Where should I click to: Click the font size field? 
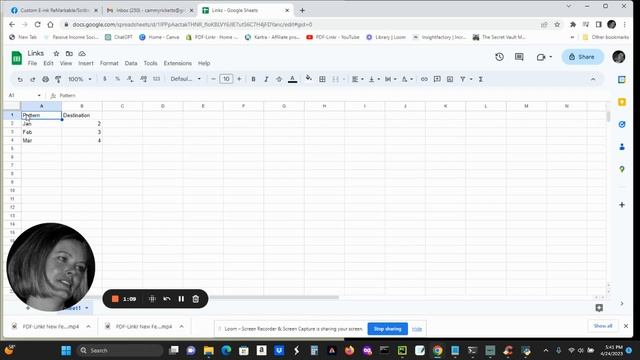(226, 79)
